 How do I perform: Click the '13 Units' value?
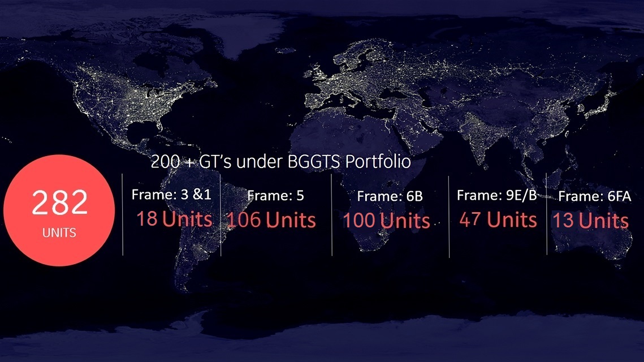(591, 221)
